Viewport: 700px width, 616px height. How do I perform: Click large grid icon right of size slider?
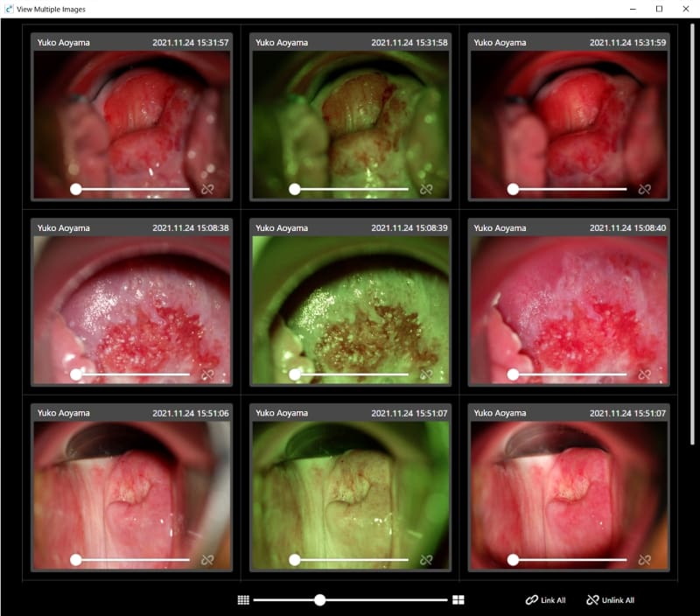pyautogui.click(x=458, y=600)
